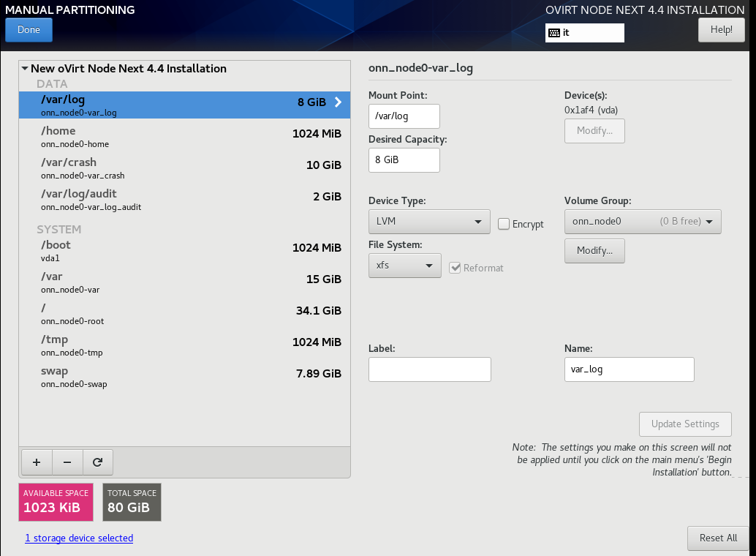Click the Help! button
Viewport: 756px width, 556px height.
(x=721, y=30)
